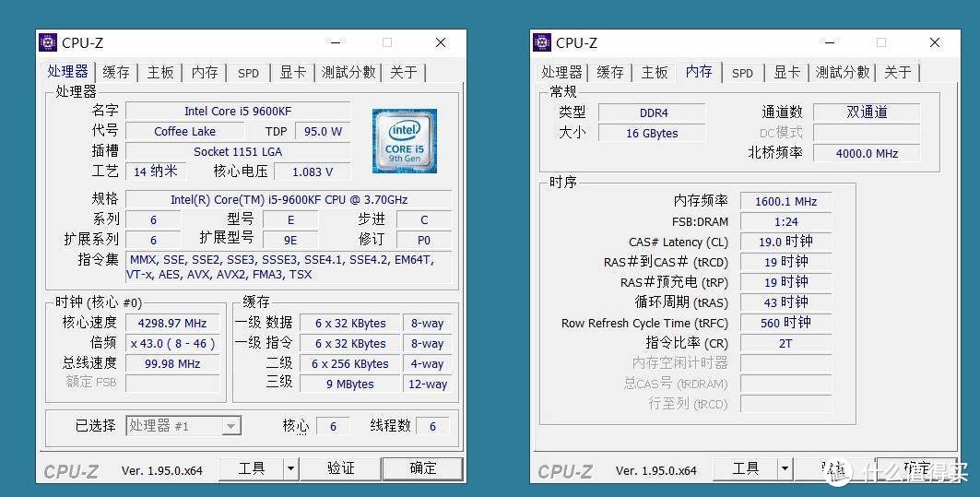
Task: Open 主板 tab in the memory window
Action: pos(655,73)
